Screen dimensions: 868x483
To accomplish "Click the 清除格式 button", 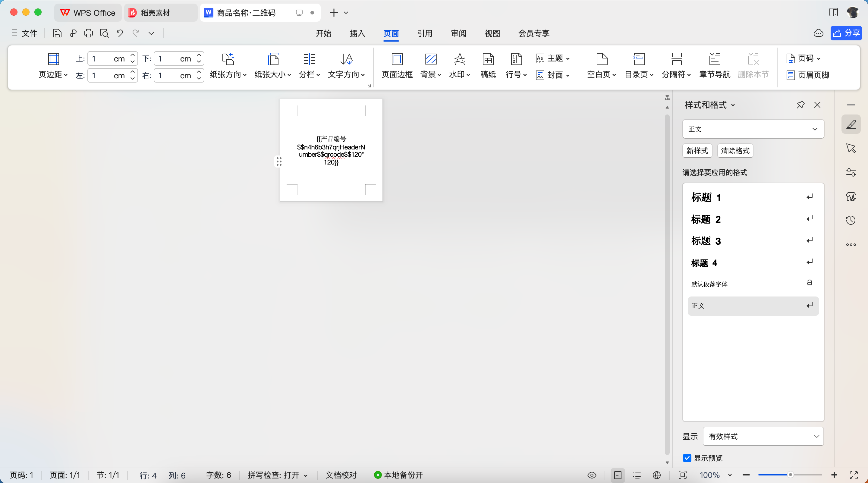I will tap(735, 151).
